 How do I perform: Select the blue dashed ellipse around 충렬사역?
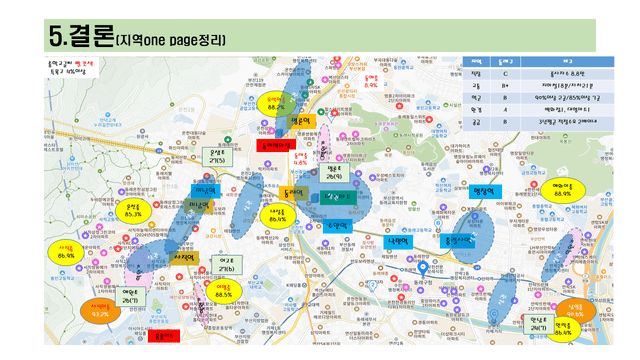click(473, 237)
